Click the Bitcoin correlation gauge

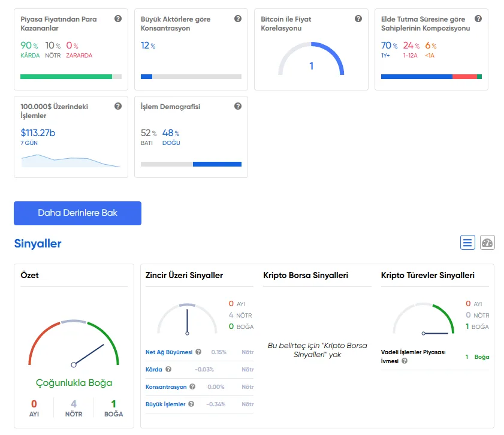point(311,60)
